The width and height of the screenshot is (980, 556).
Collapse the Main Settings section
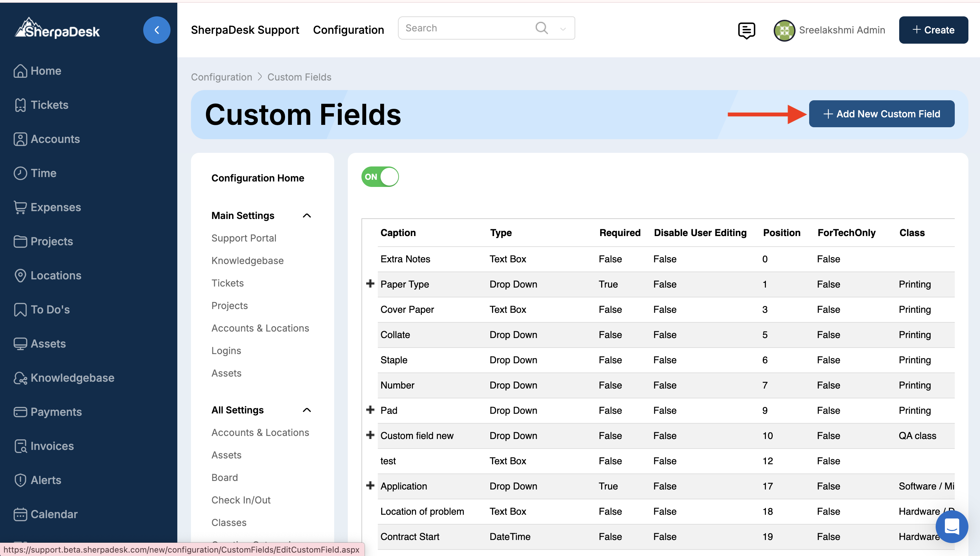tap(307, 216)
